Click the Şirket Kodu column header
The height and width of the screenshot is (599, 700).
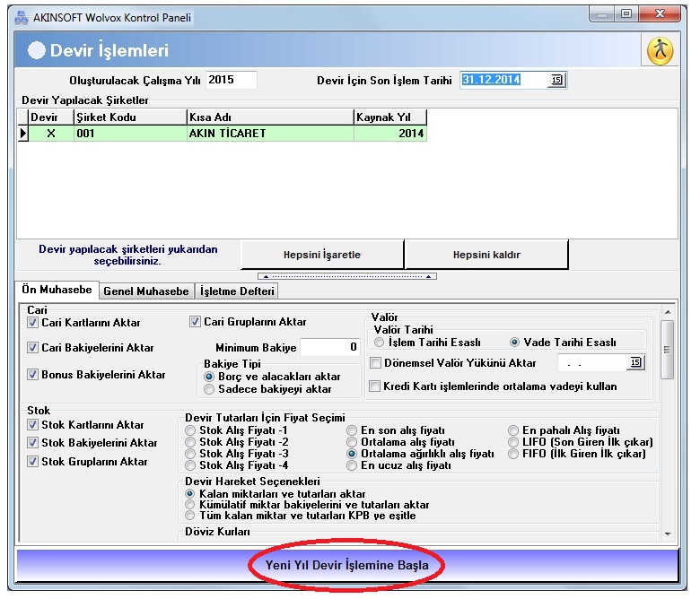pos(130,117)
